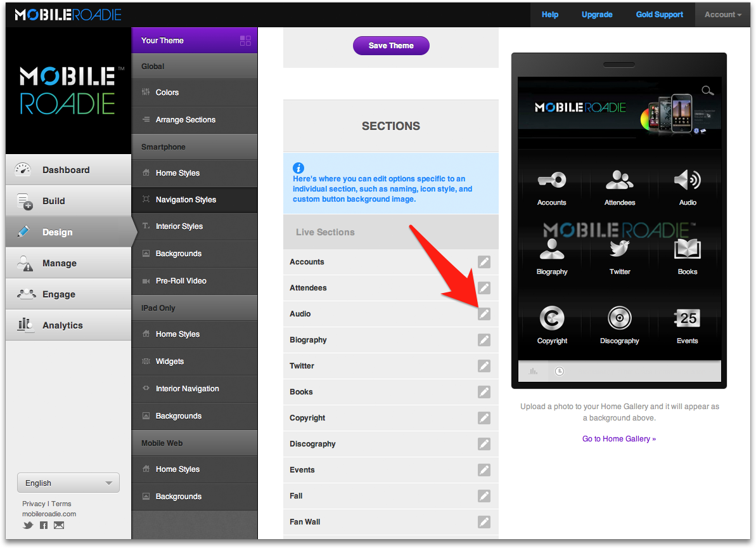
Task: Click the grid icon beside Your Theme
Action: (x=245, y=41)
